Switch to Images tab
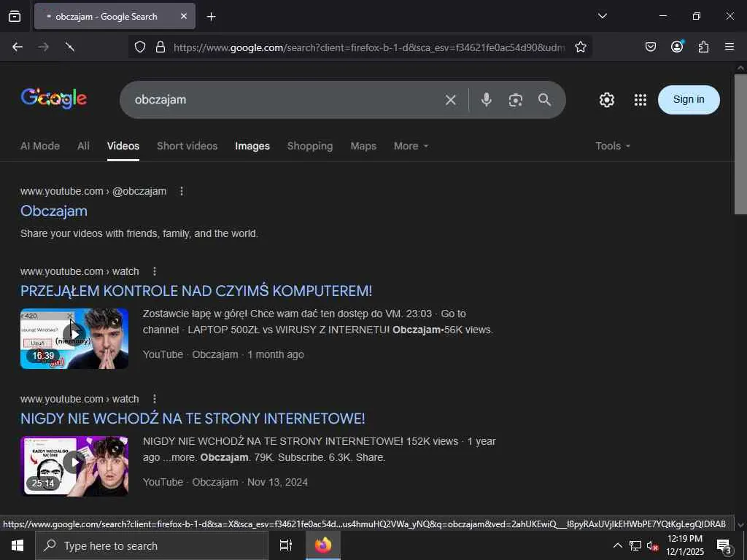This screenshot has height=560, width=747. point(252,146)
